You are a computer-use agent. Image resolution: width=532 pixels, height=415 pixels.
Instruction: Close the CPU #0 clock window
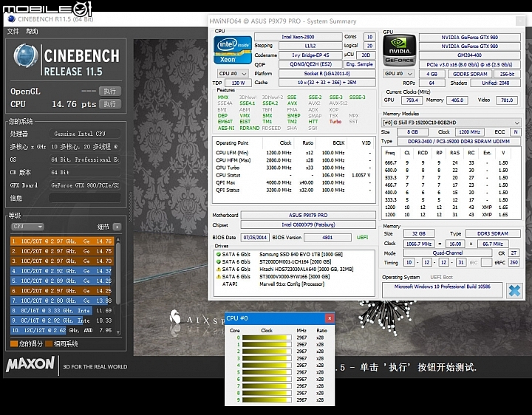[x=330, y=318]
